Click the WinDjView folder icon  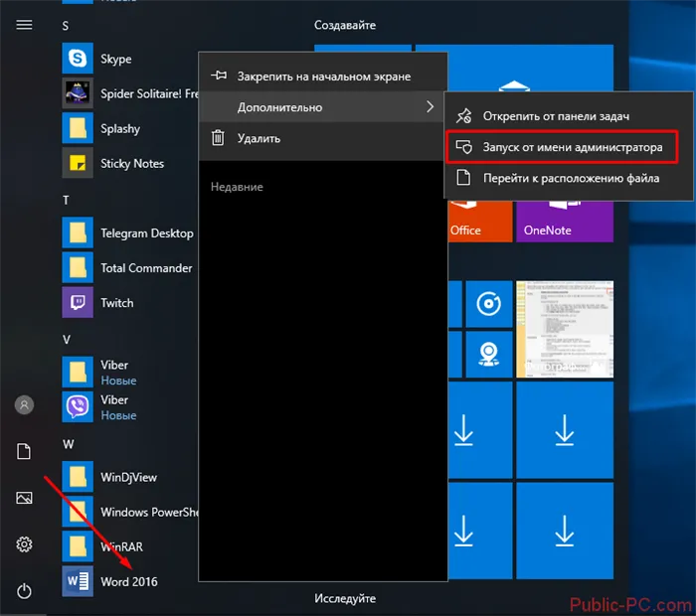click(x=78, y=477)
